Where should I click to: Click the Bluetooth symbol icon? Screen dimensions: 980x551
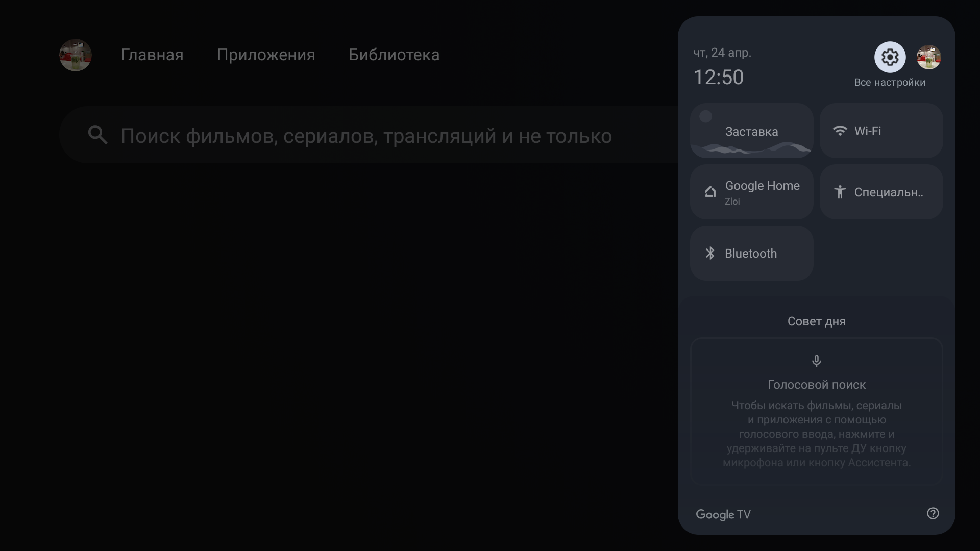[x=710, y=253]
